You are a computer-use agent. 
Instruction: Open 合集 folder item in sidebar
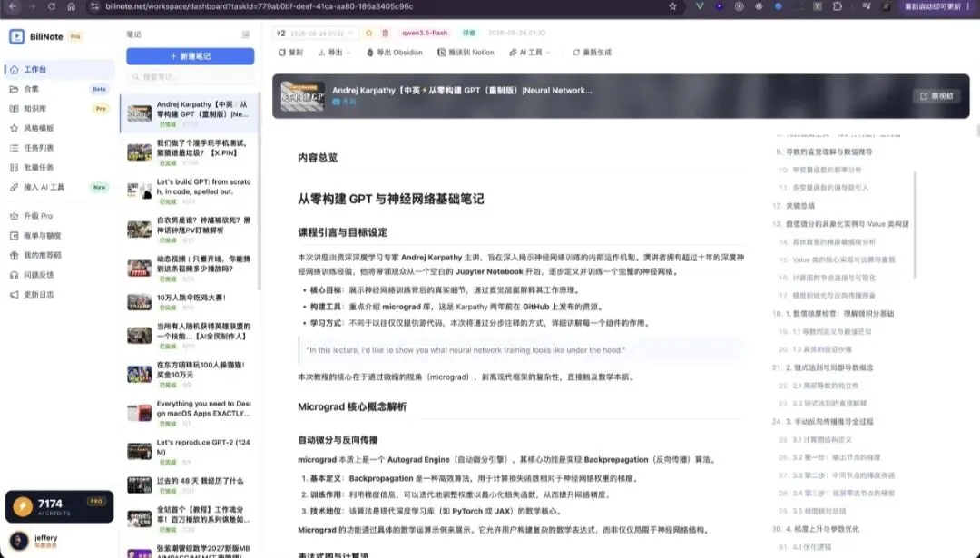point(59,89)
